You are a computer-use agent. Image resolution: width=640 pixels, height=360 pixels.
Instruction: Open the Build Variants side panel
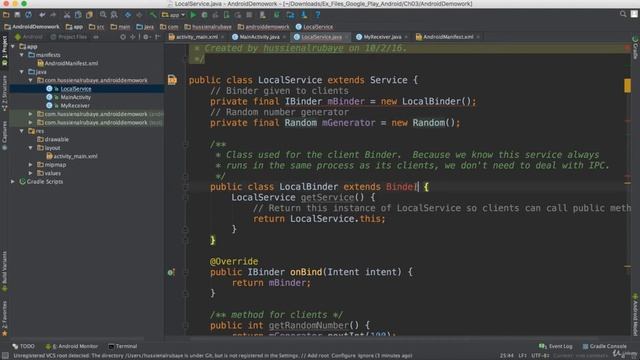click(x=4, y=271)
